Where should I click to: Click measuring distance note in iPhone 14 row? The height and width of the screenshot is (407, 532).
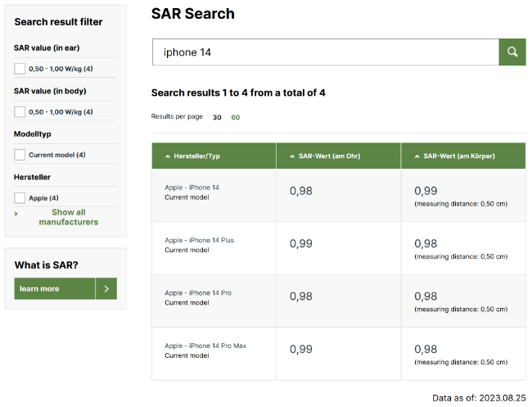[461, 204]
